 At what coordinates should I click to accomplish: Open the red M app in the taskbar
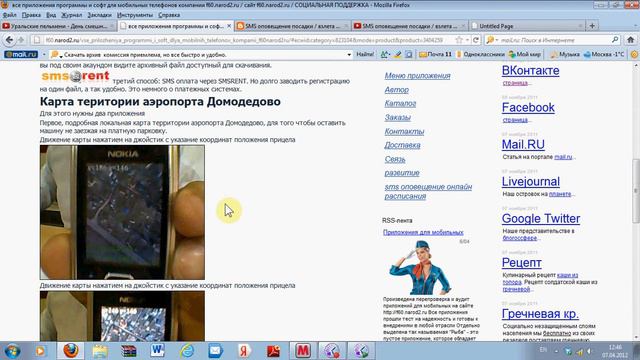[x=302, y=351]
